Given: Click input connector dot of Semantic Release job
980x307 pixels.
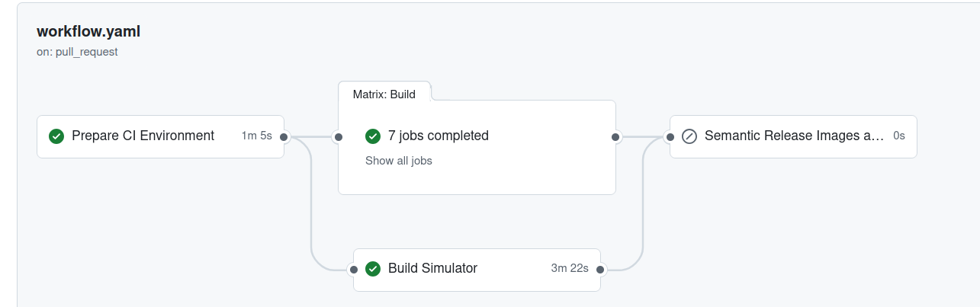Looking at the screenshot, I should point(670,137).
